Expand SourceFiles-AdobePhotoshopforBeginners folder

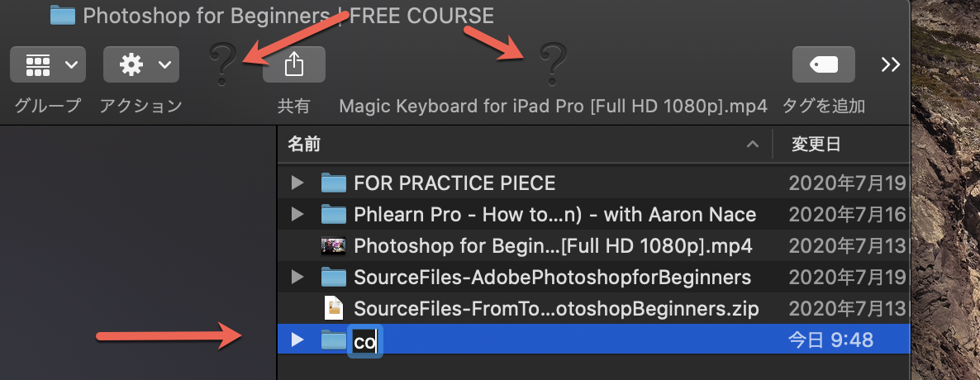[x=297, y=277]
